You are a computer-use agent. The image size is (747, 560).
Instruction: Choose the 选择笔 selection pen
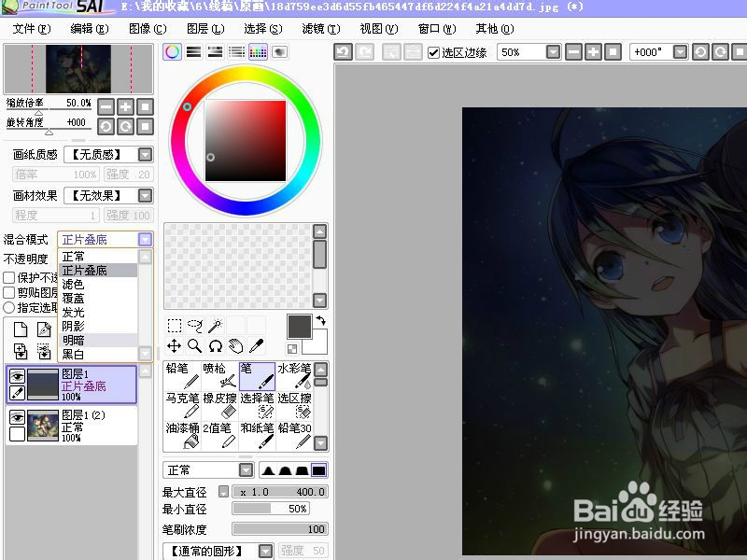[x=258, y=405]
